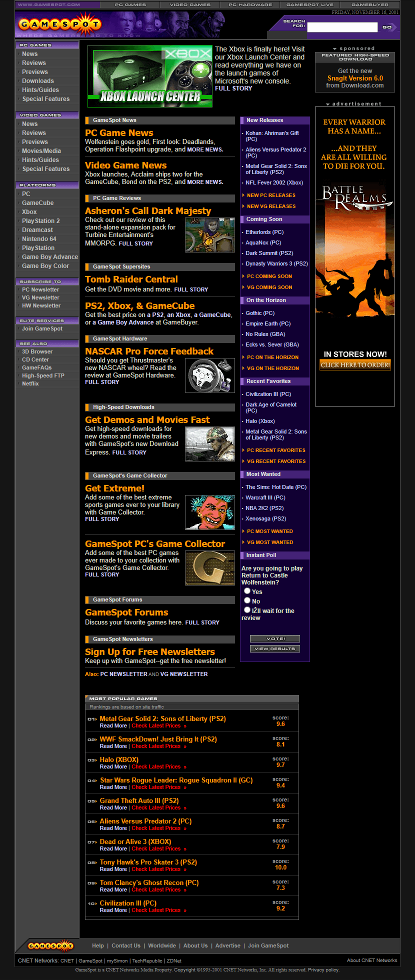This screenshot has height=980, width=415.
Task: Open the Tomb Raider Central headline
Action: pos(131,279)
